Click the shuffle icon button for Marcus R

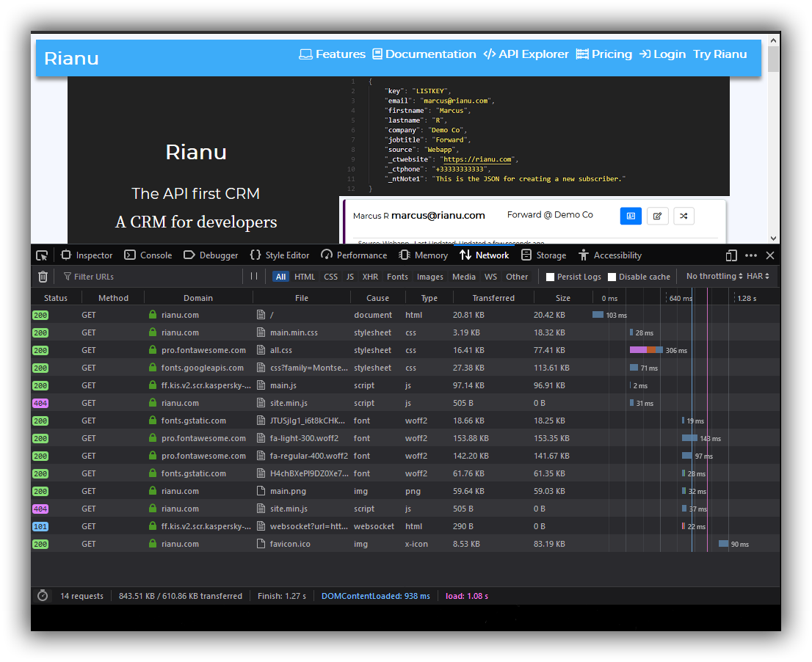coord(684,216)
